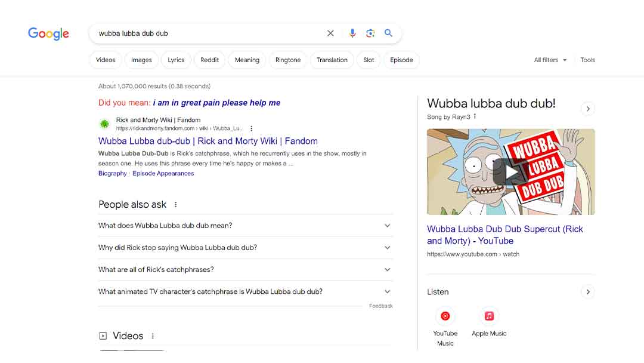Expand the Listen section arrow
This screenshot has width=644, height=363.
point(588,292)
